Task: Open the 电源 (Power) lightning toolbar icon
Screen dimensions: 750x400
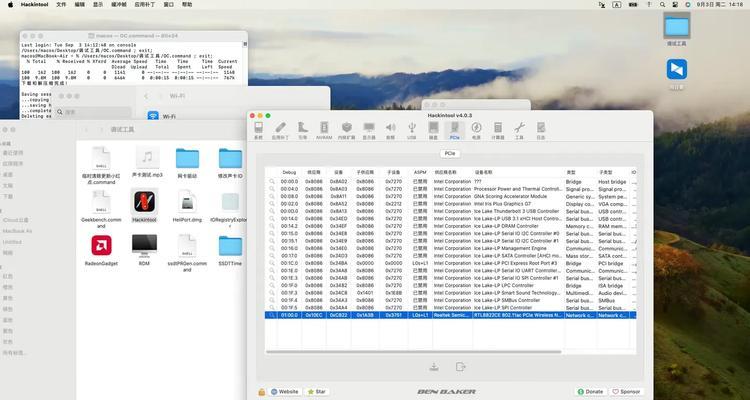Action: pos(476,130)
